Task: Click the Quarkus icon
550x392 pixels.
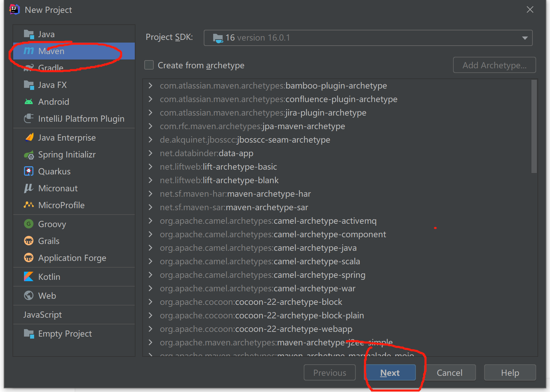Action: (29, 171)
